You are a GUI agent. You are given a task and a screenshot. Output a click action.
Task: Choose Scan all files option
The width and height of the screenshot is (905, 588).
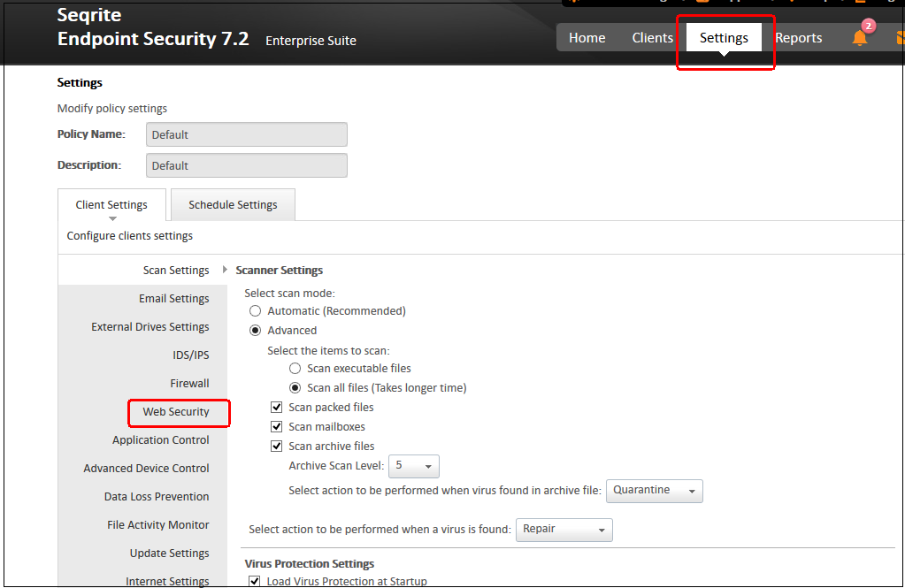295,388
